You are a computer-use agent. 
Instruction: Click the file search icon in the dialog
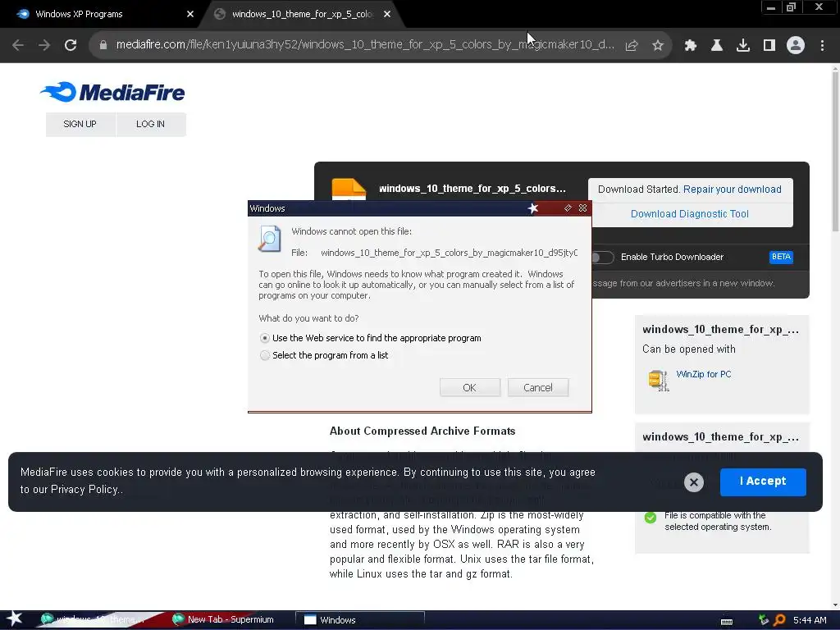(269, 239)
